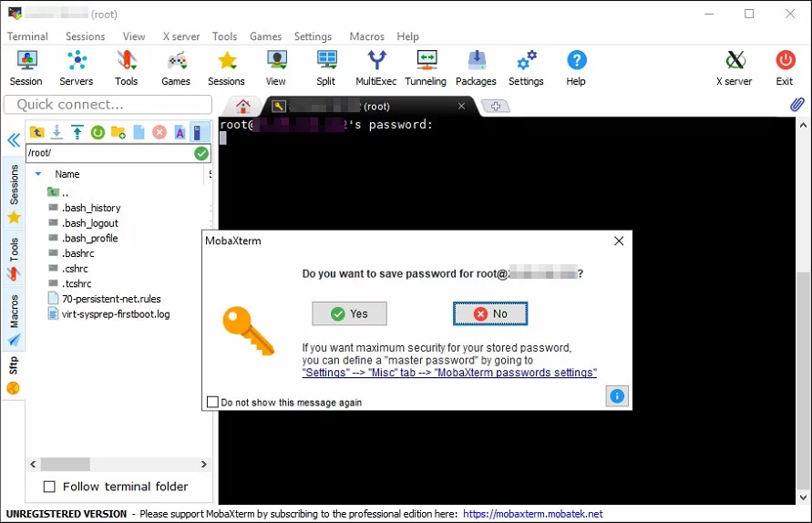Enable the Follow terminal folder checkbox

(49, 487)
